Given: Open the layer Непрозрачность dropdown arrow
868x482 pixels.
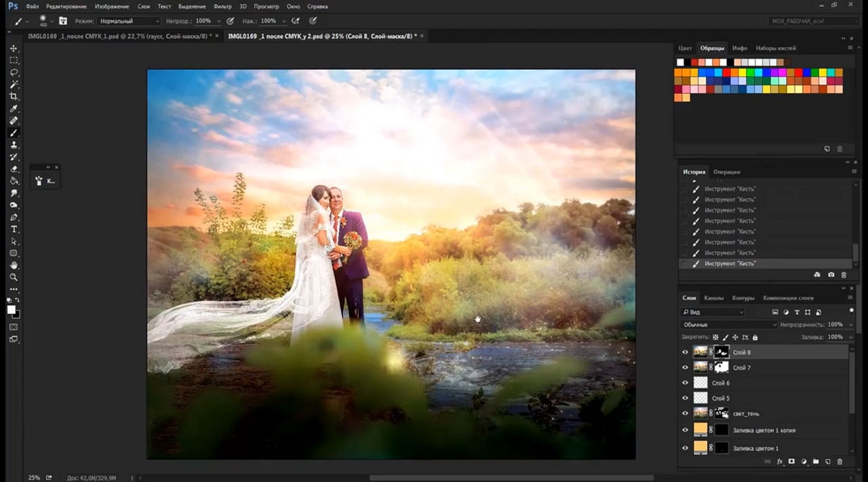Looking at the screenshot, I should (850, 325).
